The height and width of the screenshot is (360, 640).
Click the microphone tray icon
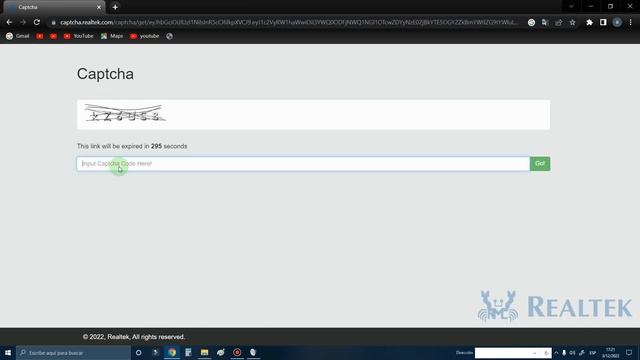coord(564,353)
